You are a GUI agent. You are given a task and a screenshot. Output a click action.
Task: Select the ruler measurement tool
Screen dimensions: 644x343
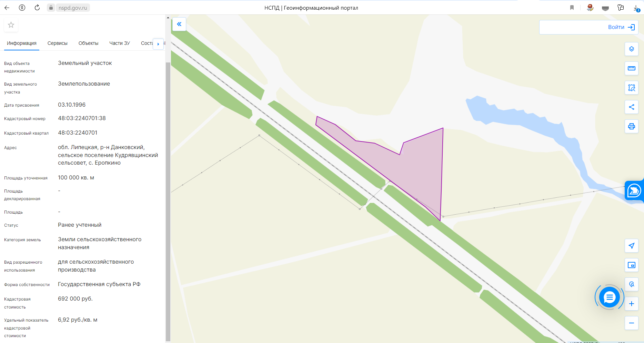[x=631, y=68]
